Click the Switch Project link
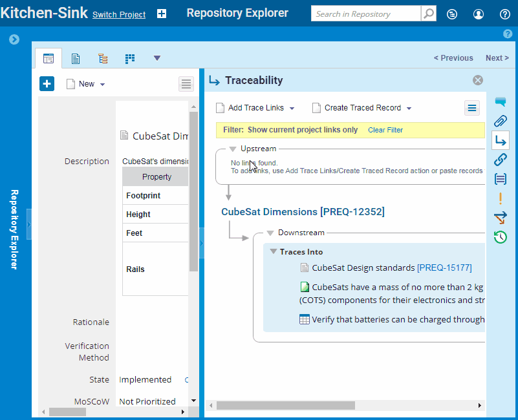This screenshot has height=420, width=518. [x=119, y=14]
